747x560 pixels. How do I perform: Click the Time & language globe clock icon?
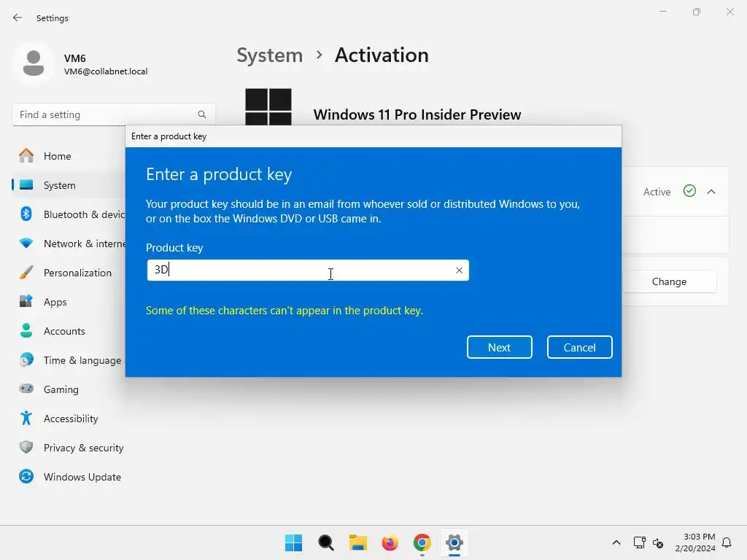coord(26,360)
